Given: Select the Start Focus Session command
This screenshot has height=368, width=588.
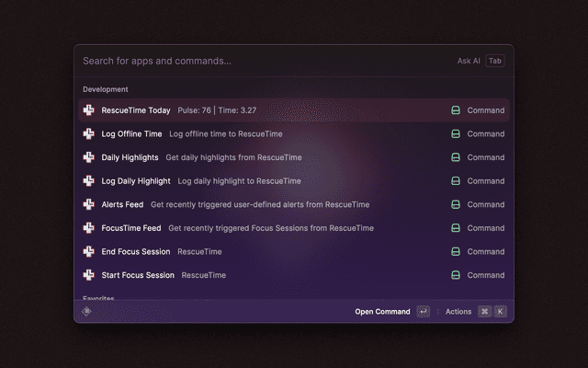Looking at the screenshot, I should coord(138,275).
